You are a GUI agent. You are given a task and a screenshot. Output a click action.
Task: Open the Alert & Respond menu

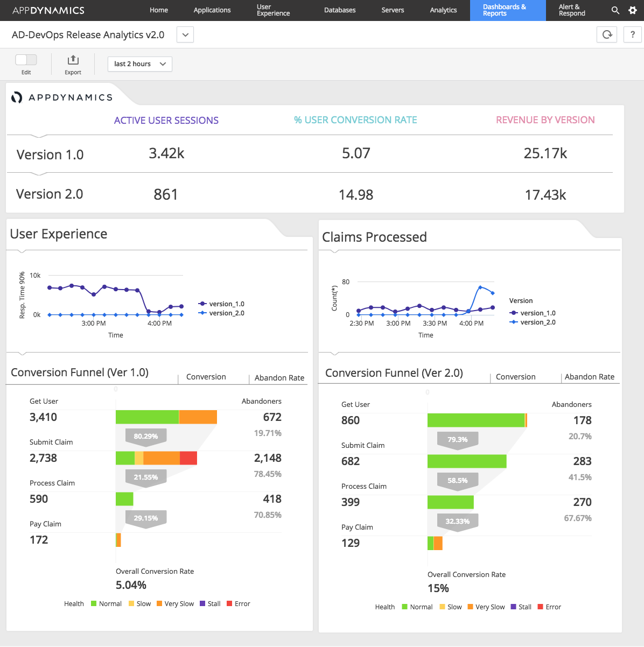572,10
